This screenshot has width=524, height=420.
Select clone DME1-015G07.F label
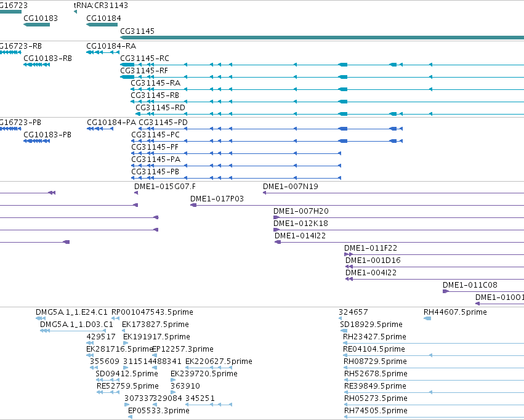tap(165, 187)
